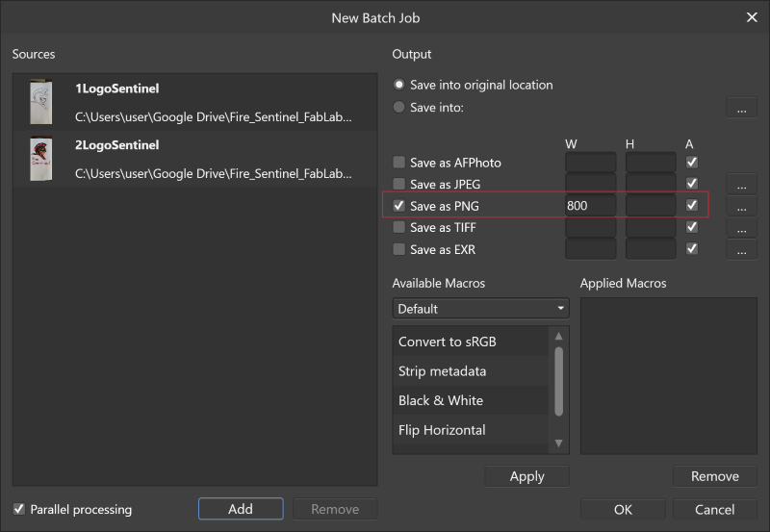Viewport: 770px width, 532px height.
Task: Click the PNG width field showing 800
Action: coord(589,206)
